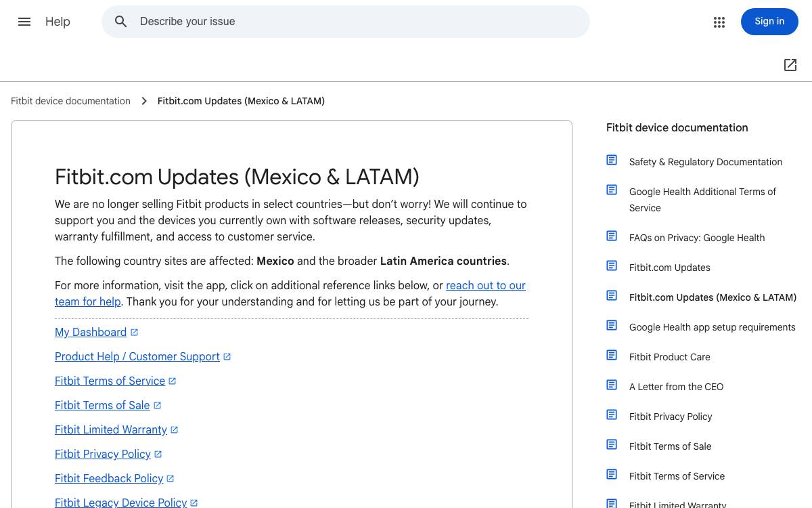Screen dimensions: 812x508
Task: Open Fitbit device documentation breadcrumb
Action: 70,101
